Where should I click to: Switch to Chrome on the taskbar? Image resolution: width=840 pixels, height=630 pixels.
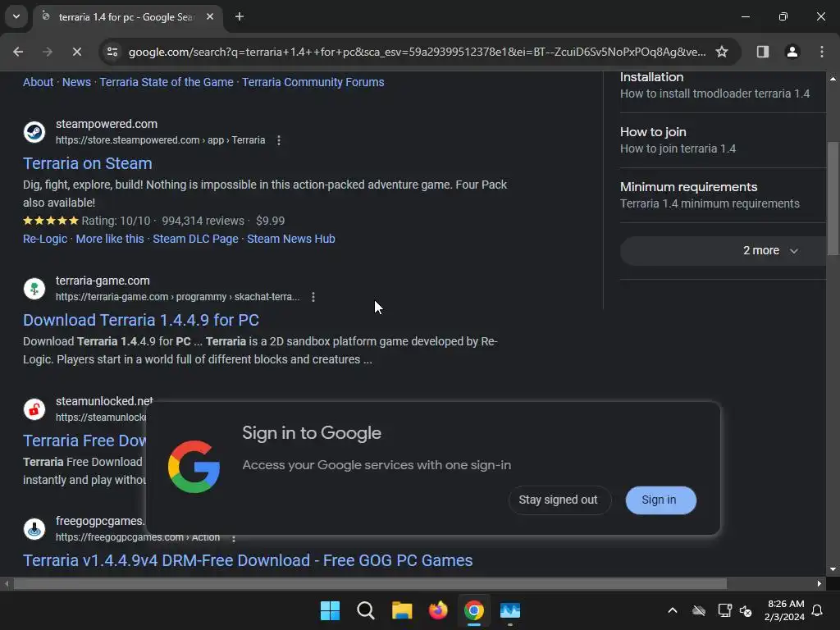474,610
